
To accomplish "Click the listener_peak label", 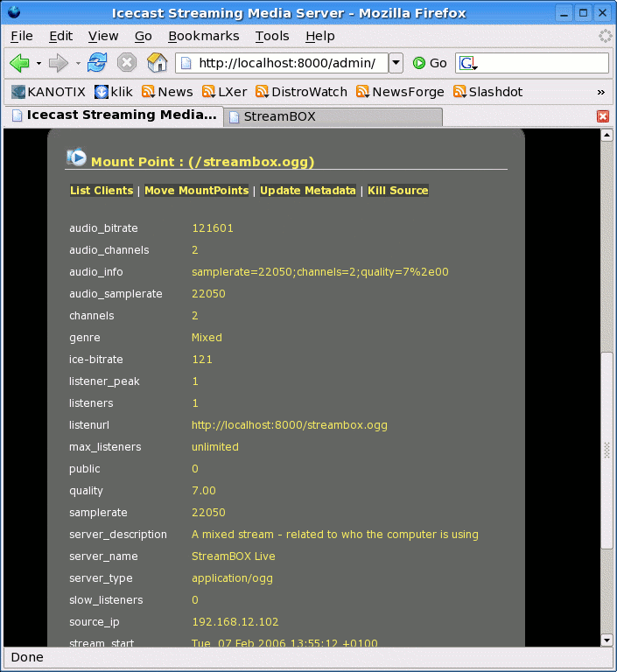I will (x=104, y=381).
